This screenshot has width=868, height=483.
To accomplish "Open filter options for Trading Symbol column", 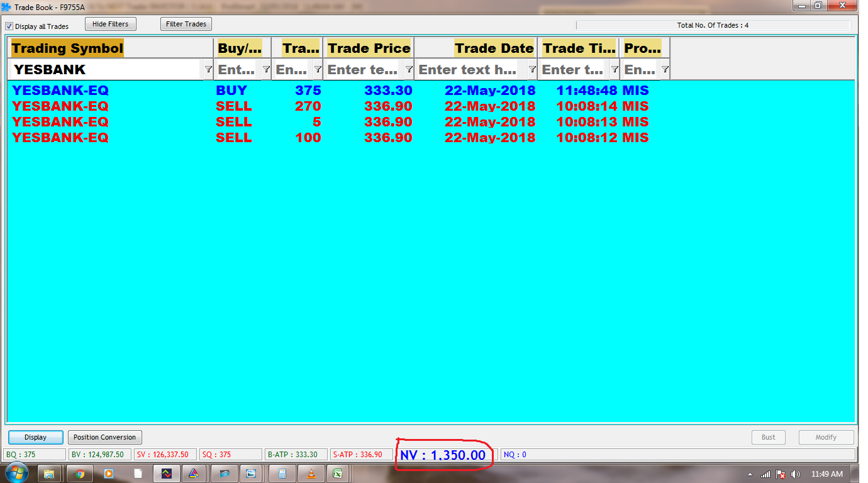I will [208, 69].
